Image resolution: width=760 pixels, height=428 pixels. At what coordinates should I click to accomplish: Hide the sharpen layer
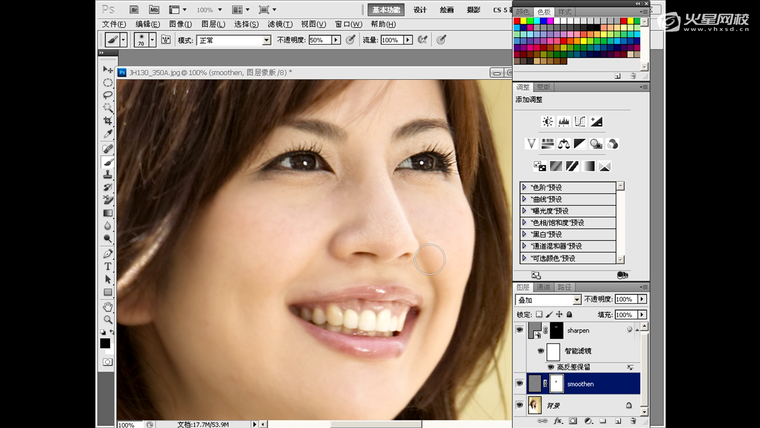point(520,329)
